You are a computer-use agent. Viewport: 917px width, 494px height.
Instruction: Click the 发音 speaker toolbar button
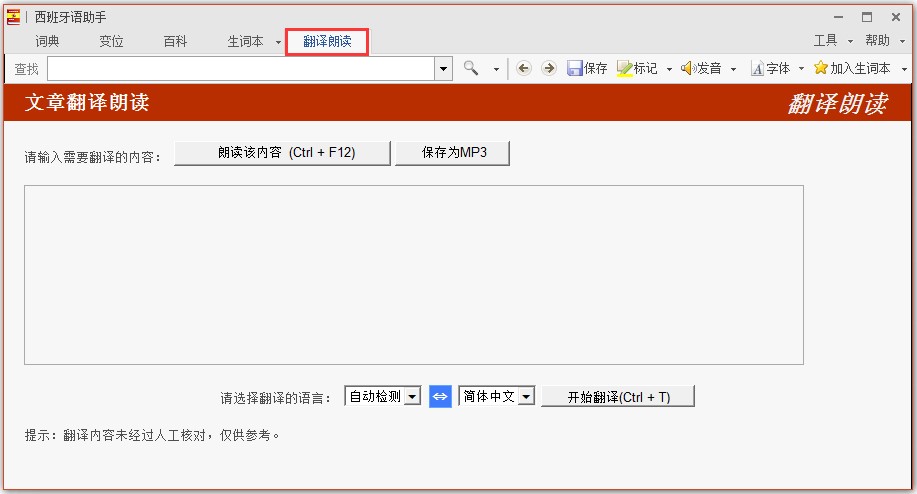701,68
